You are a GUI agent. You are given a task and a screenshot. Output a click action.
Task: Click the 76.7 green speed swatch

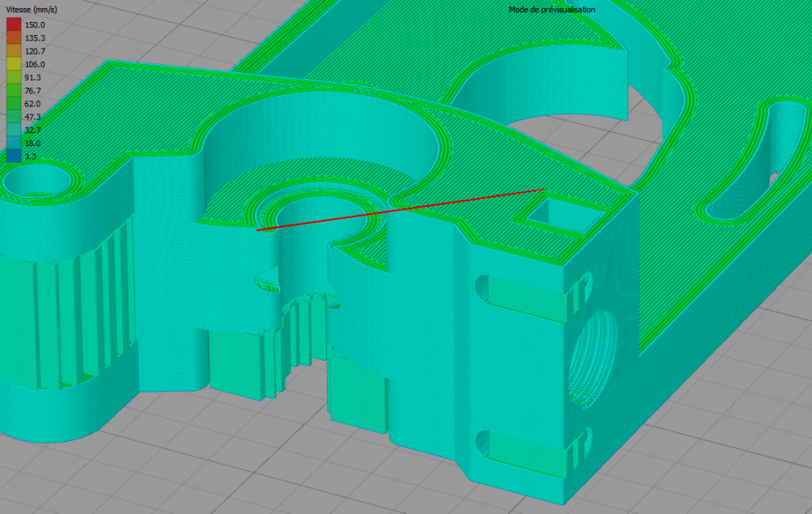pos(14,91)
